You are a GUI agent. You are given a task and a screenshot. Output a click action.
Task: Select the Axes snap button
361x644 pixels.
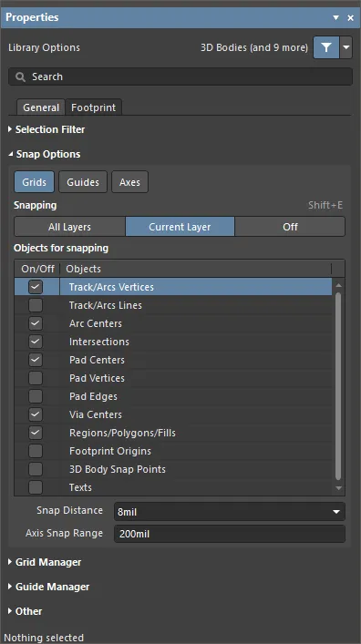click(129, 182)
